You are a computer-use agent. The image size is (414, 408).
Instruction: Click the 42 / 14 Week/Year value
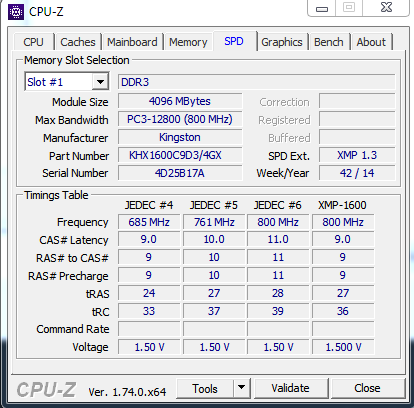click(357, 173)
